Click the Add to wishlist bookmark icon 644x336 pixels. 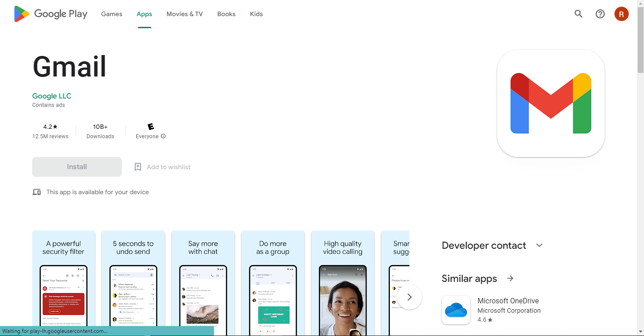point(138,167)
